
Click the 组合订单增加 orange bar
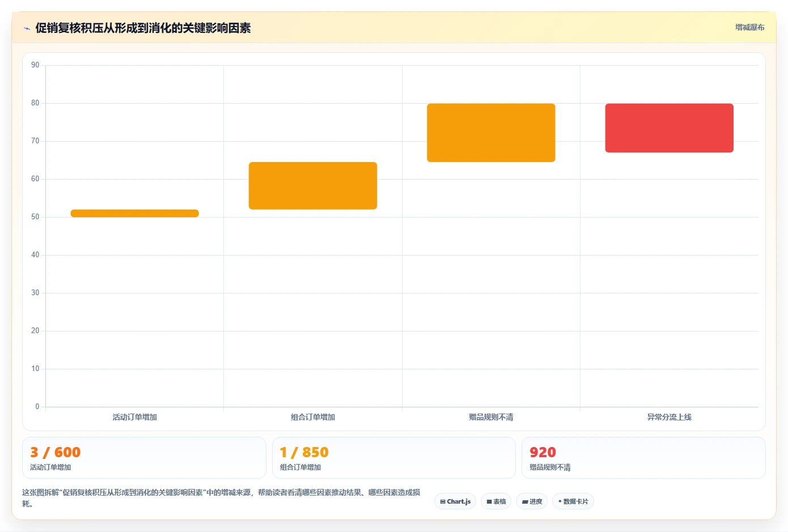[313, 186]
